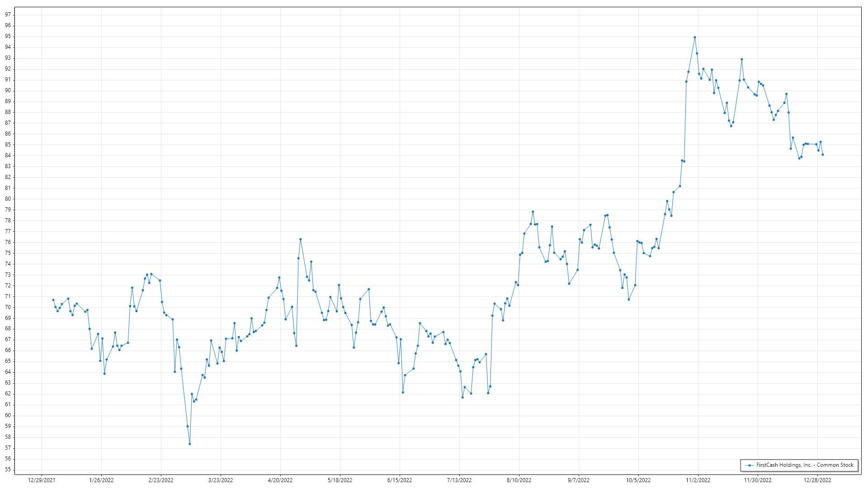
Task: Click the FirstCash Holdings legend label
Action: click(x=805, y=465)
